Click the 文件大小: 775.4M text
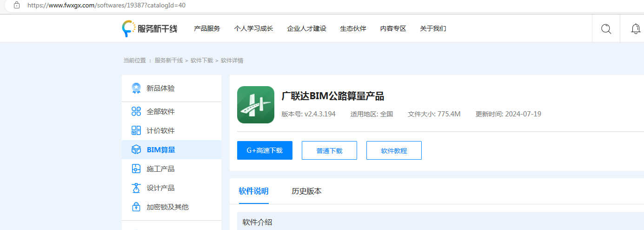This screenshot has height=230, width=644. pos(434,114)
